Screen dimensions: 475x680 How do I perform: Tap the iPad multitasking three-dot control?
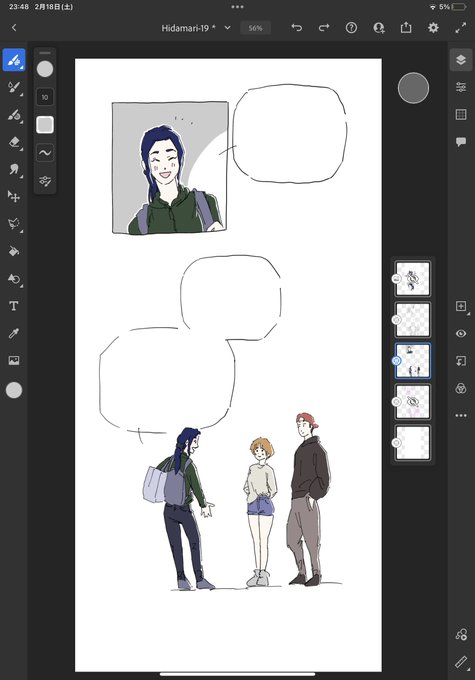(x=237, y=7)
